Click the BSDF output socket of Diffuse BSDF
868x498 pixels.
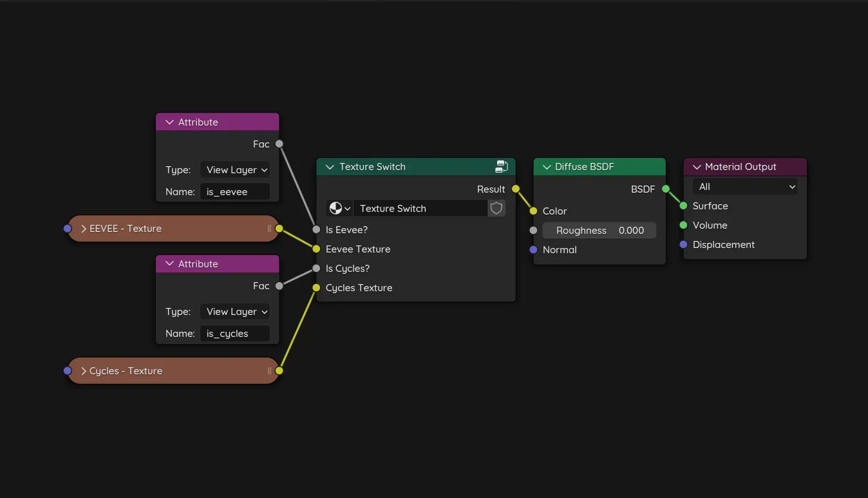tap(665, 189)
